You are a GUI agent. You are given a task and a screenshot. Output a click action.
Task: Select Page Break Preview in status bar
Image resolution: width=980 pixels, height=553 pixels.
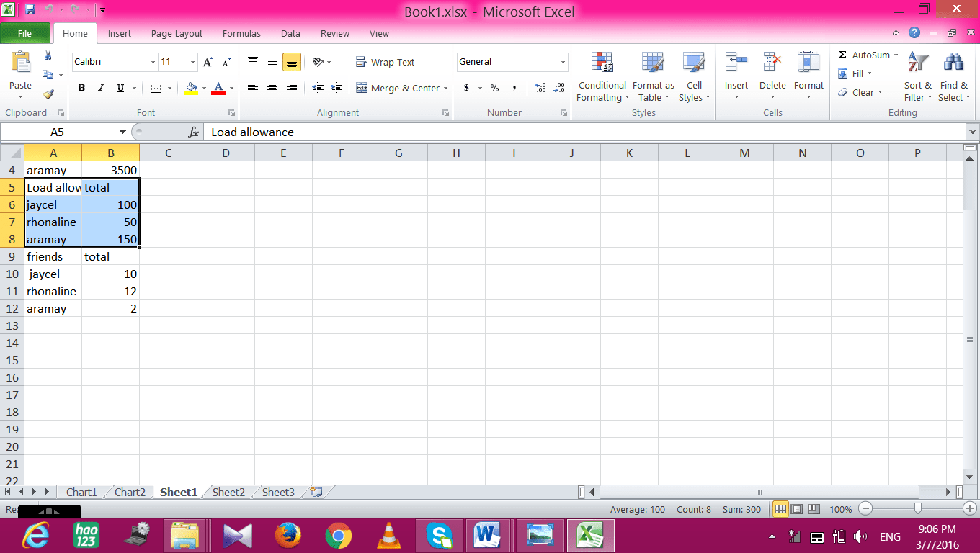(x=814, y=509)
